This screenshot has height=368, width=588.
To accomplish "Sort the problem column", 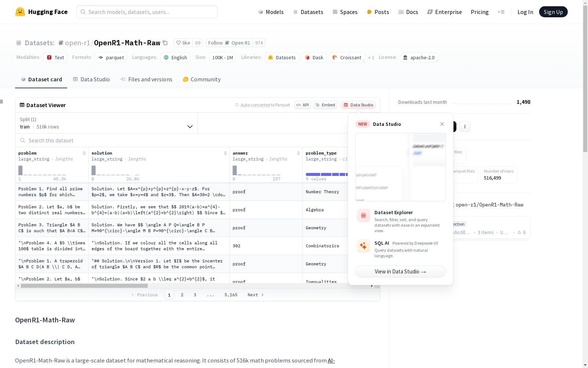I will (84, 153).
